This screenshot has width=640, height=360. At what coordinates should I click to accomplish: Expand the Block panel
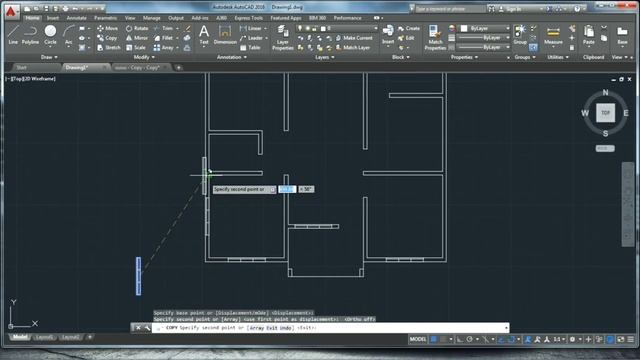[x=400, y=57]
